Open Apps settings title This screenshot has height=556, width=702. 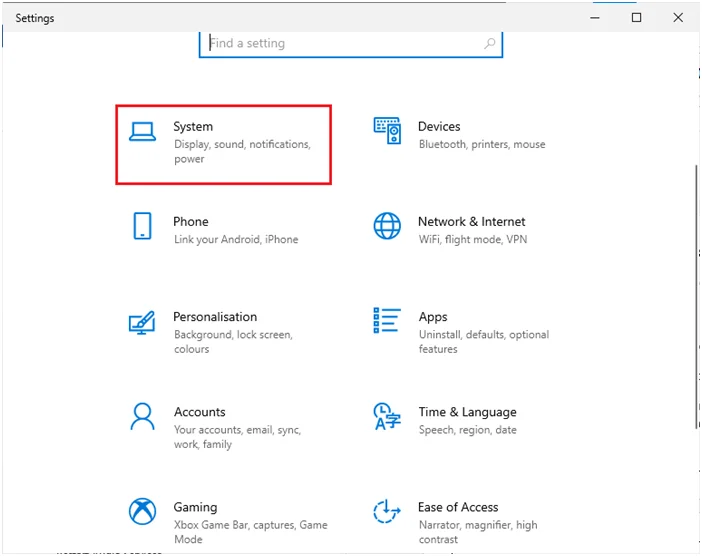[x=433, y=317]
